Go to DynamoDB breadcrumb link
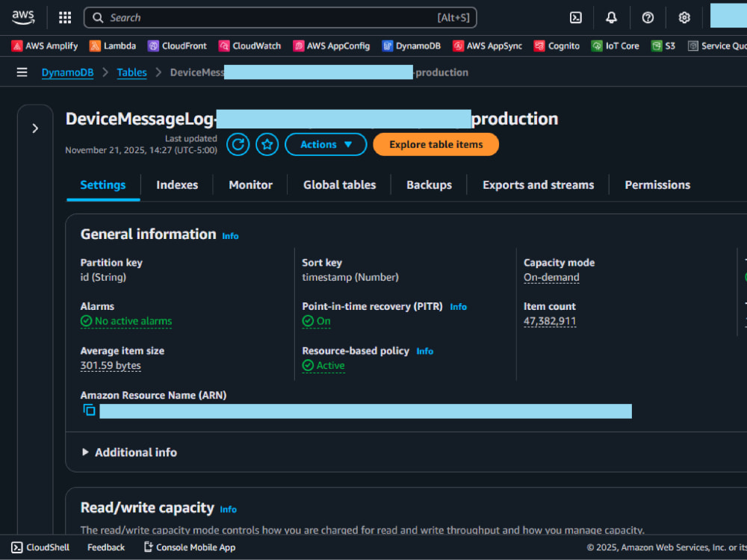This screenshot has width=747, height=560. coord(67,72)
